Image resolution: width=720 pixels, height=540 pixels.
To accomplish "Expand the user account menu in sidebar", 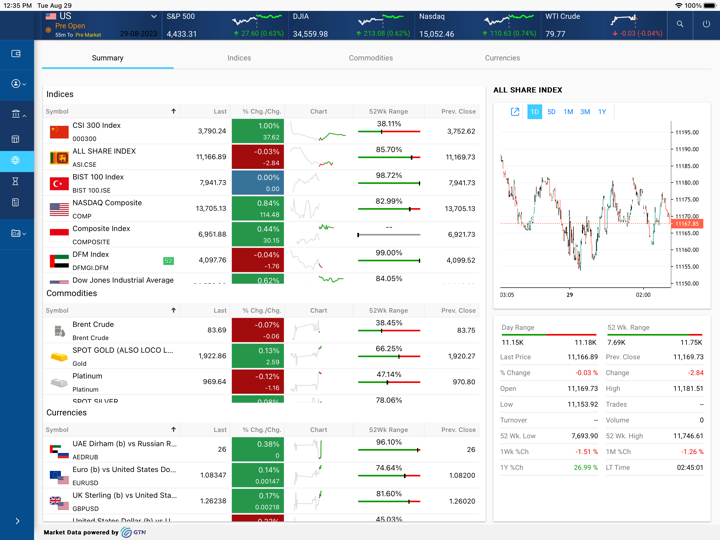I will (18, 84).
